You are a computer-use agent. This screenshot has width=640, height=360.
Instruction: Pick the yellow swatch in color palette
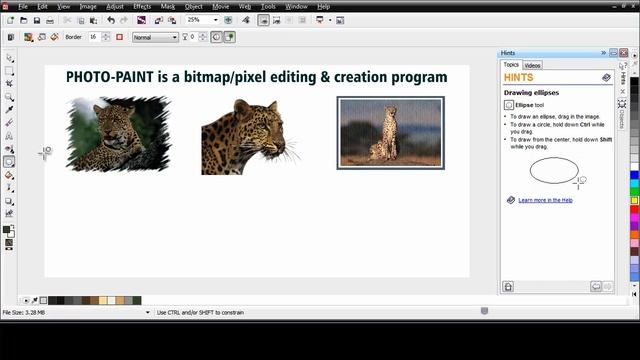[x=634, y=200]
